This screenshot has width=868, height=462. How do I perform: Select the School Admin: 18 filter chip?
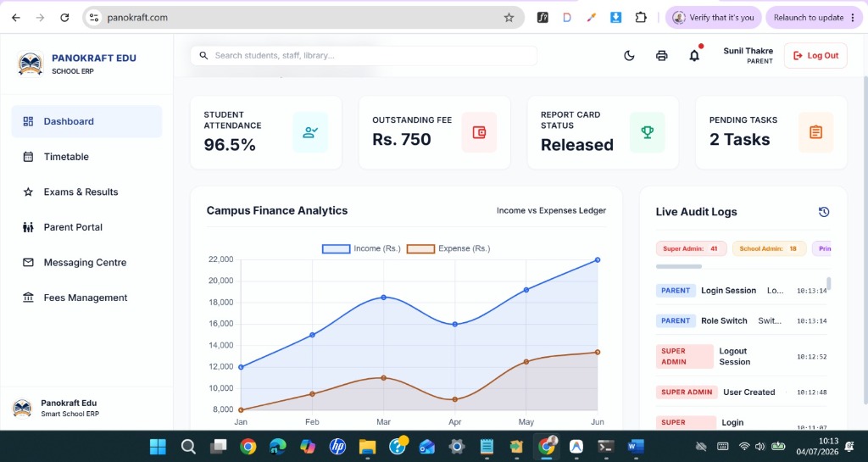pos(768,248)
